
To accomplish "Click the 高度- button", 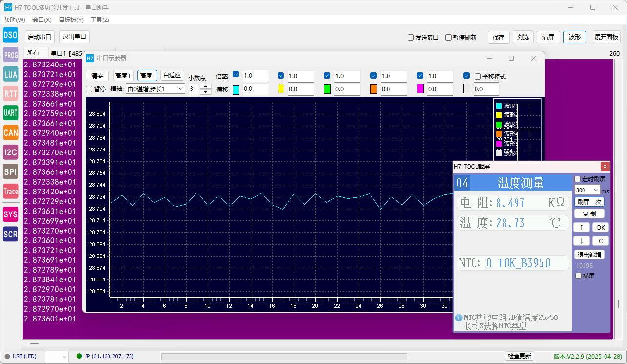I will coord(147,75).
